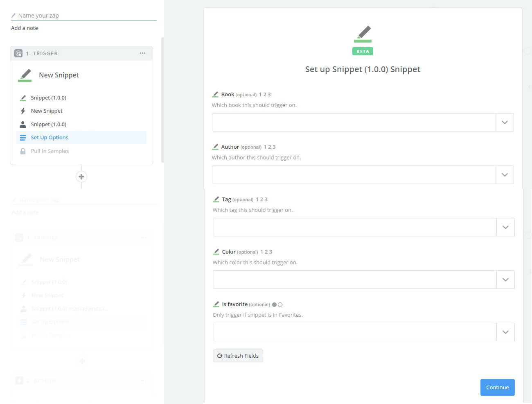Open the Color dropdown chevron
Viewport: 532px width, 404px height.
point(505,280)
